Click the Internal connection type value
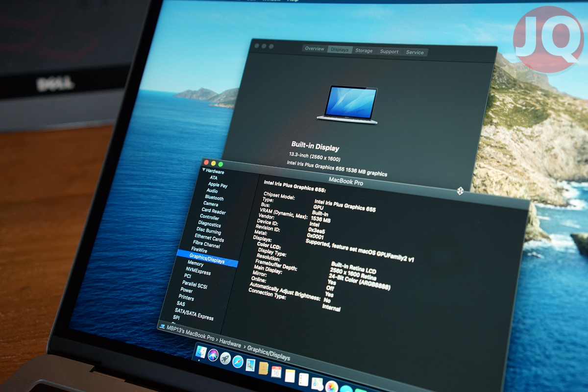The height and width of the screenshot is (392, 588). [331, 307]
